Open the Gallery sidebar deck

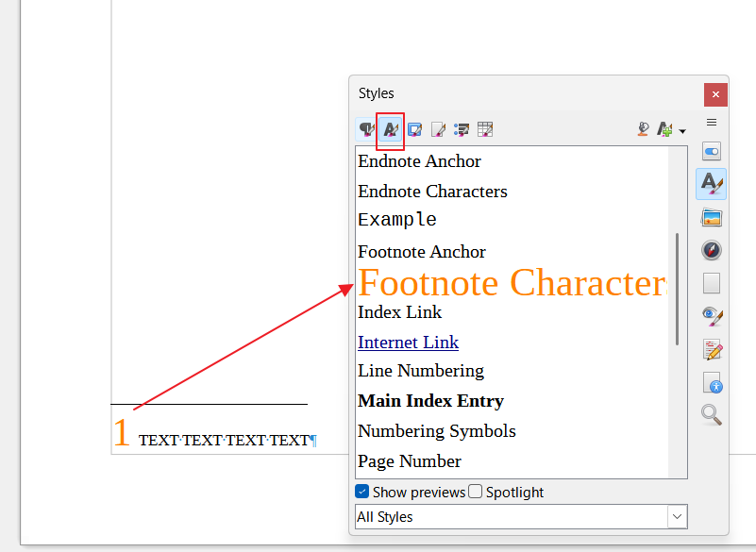(x=712, y=218)
